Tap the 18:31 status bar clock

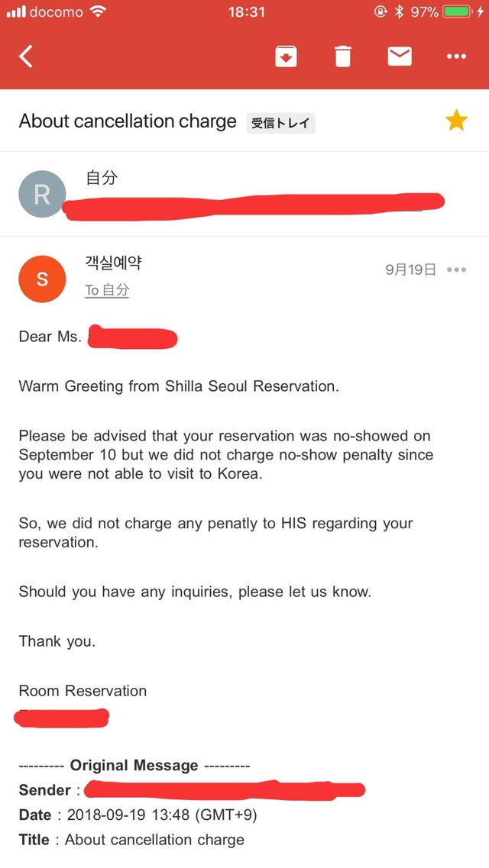tap(247, 11)
